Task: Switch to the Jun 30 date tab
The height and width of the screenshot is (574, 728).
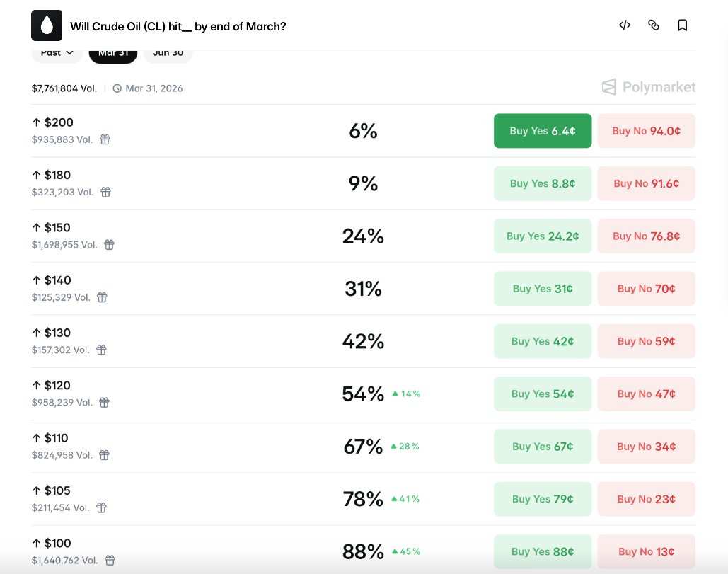Action: (x=168, y=54)
